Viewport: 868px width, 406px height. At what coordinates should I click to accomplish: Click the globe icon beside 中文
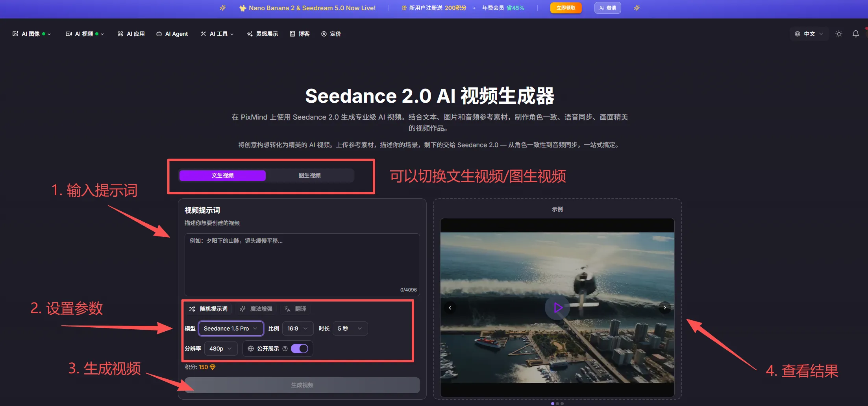click(x=798, y=34)
